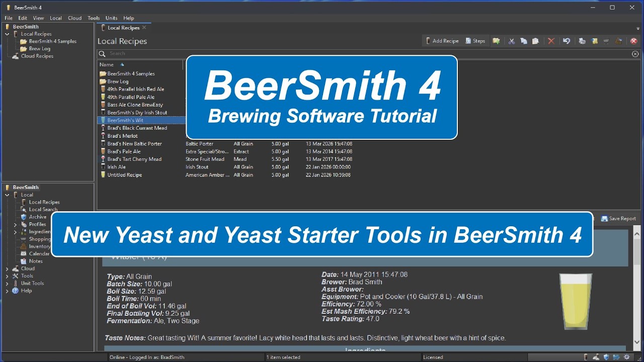Click the blue shield icon in the status bar
This screenshot has width=644, height=362.
pos(606,357)
